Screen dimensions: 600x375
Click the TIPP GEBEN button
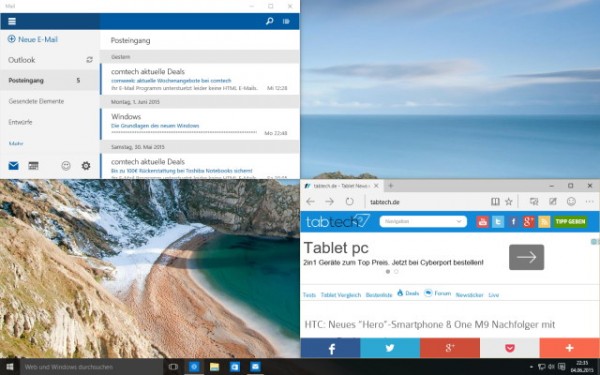click(570, 222)
